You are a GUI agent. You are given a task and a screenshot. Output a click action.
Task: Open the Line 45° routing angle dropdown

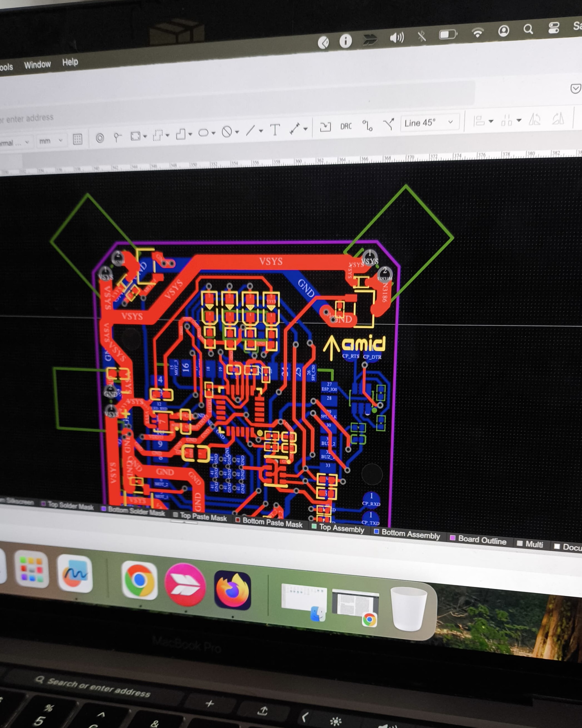(x=430, y=122)
